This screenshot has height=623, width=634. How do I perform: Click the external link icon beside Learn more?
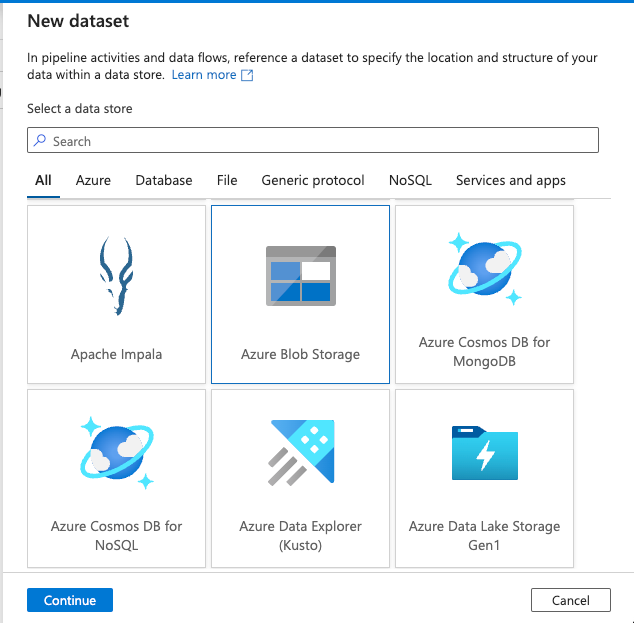[248, 76]
